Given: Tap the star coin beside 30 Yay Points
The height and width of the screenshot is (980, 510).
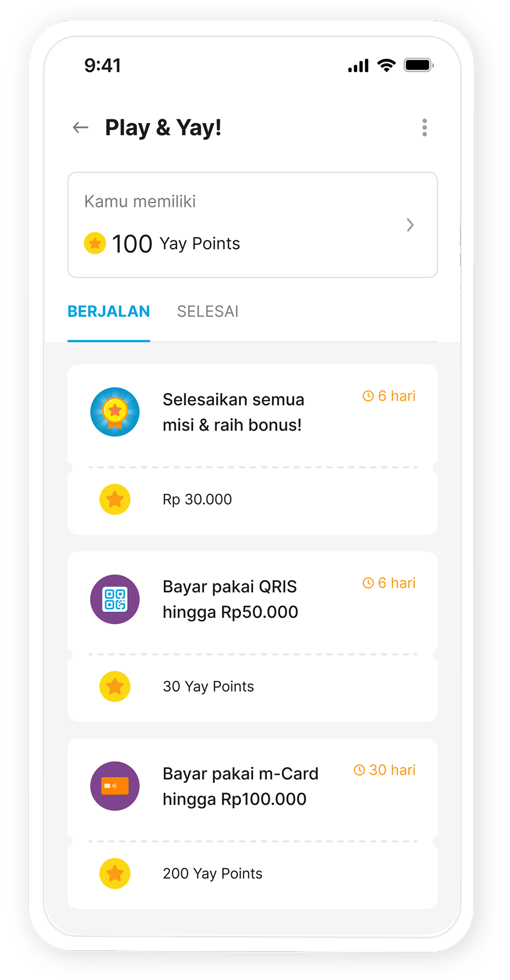Looking at the screenshot, I should tap(115, 687).
